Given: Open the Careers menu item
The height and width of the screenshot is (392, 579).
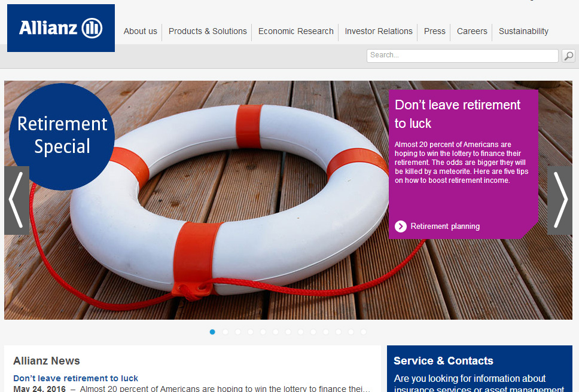Looking at the screenshot, I should (472, 31).
